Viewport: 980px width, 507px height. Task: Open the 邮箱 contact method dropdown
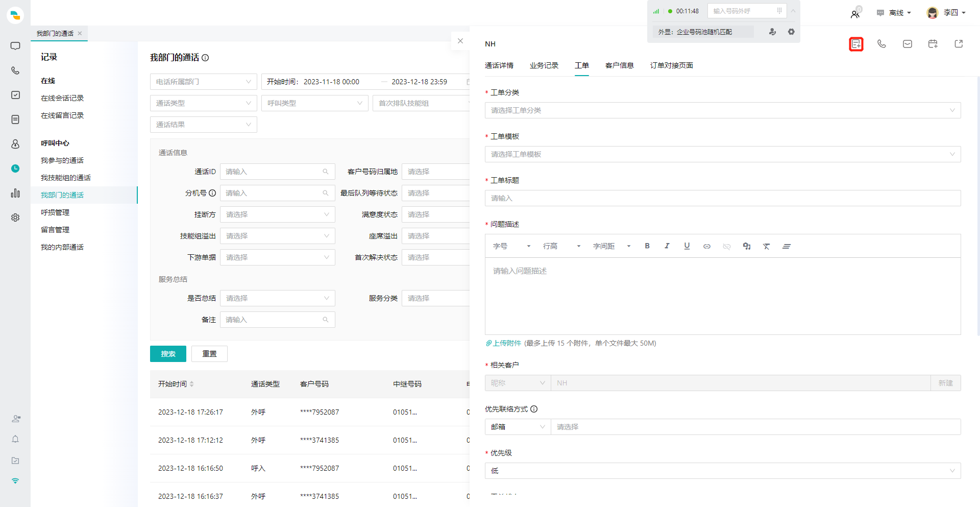pyautogui.click(x=518, y=427)
